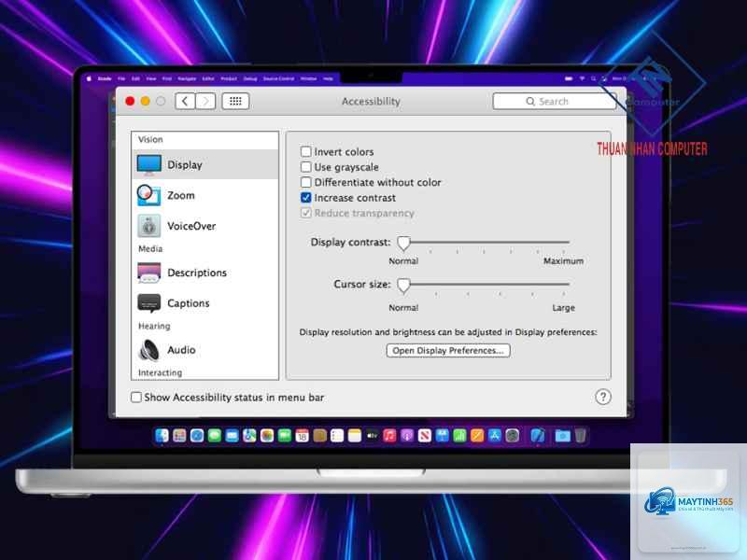Open the File menu
The height and width of the screenshot is (560, 747).
[x=121, y=78]
